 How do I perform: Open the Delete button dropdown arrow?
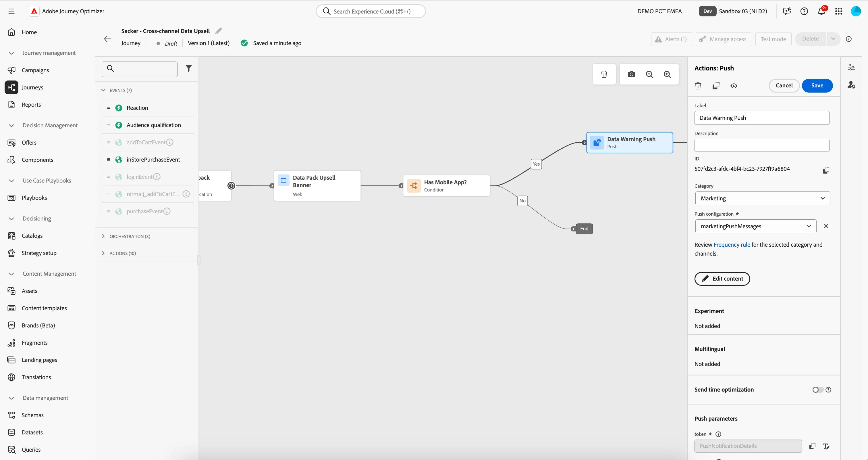click(x=833, y=39)
